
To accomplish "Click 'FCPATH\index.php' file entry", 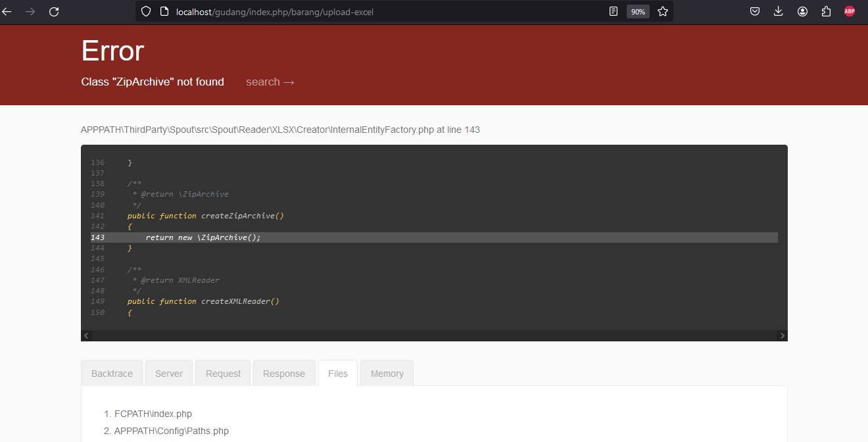I will (153, 414).
